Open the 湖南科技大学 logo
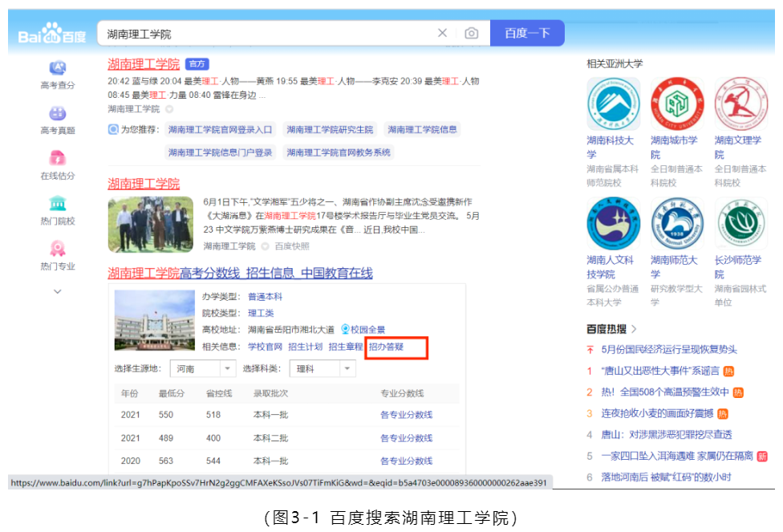Image resolution: width=783 pixels, height=532 pixels. [x=613, y=104]
